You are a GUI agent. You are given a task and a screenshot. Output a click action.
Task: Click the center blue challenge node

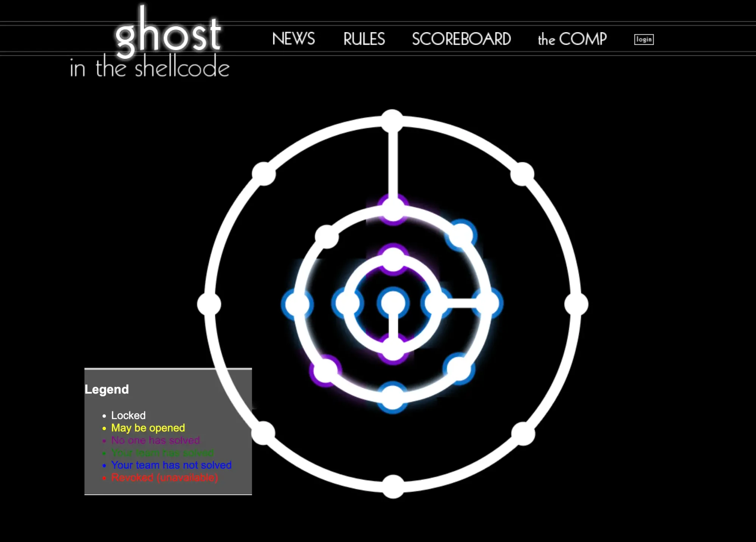click(x=393, y=303)
